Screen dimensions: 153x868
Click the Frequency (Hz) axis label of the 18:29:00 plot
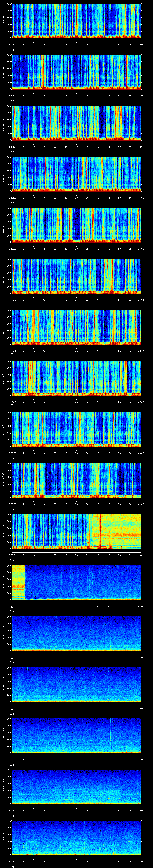[x=3, y=21]
